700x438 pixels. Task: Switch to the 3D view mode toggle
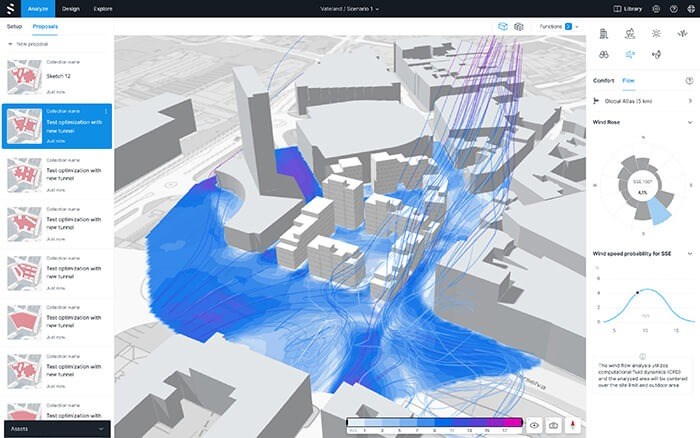(x=503, y=27)
